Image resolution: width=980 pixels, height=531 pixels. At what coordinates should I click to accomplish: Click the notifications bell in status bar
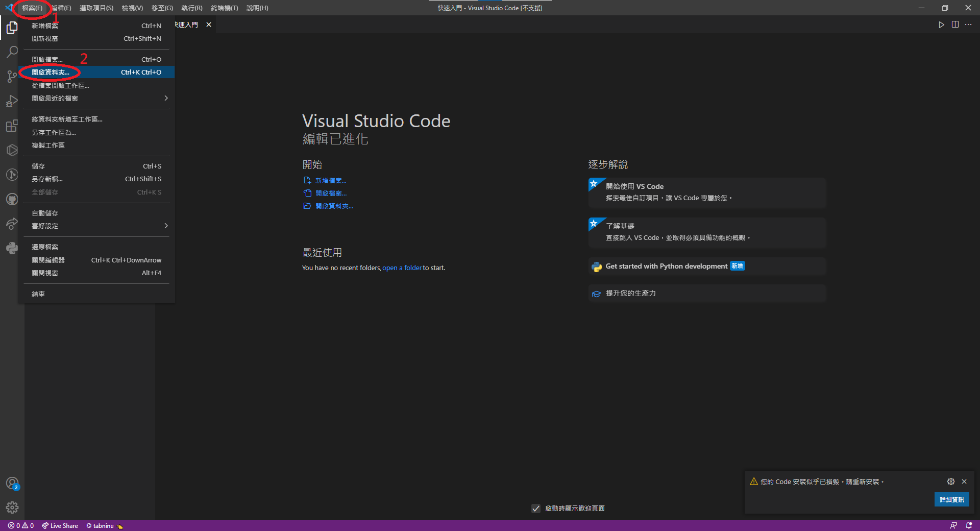969,525
